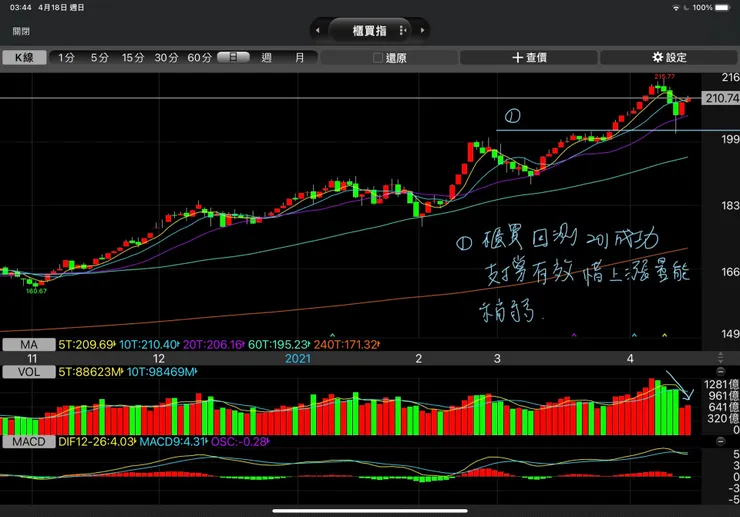
Task: Select the K線 chart type
Action: pyautogui.click(x=24, y=58)
